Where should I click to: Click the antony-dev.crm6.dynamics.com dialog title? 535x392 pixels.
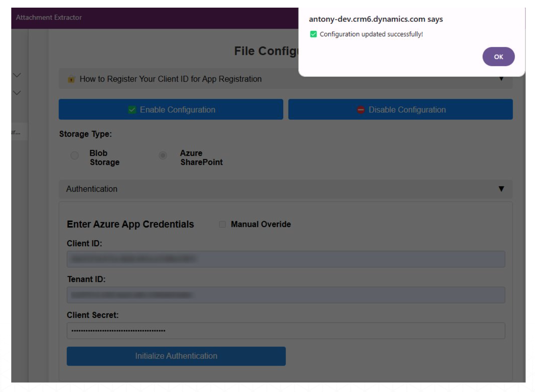375,19
